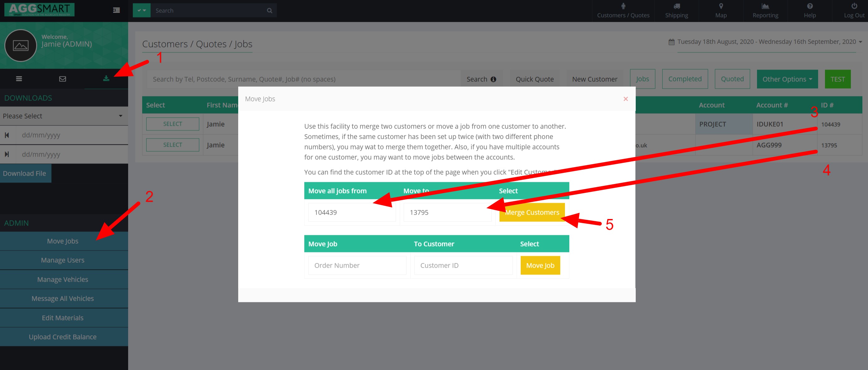The width and height of the screenshot is (868, 370).
Task: Expand the Please Select downloads dropdown
Action: point(64,116)
